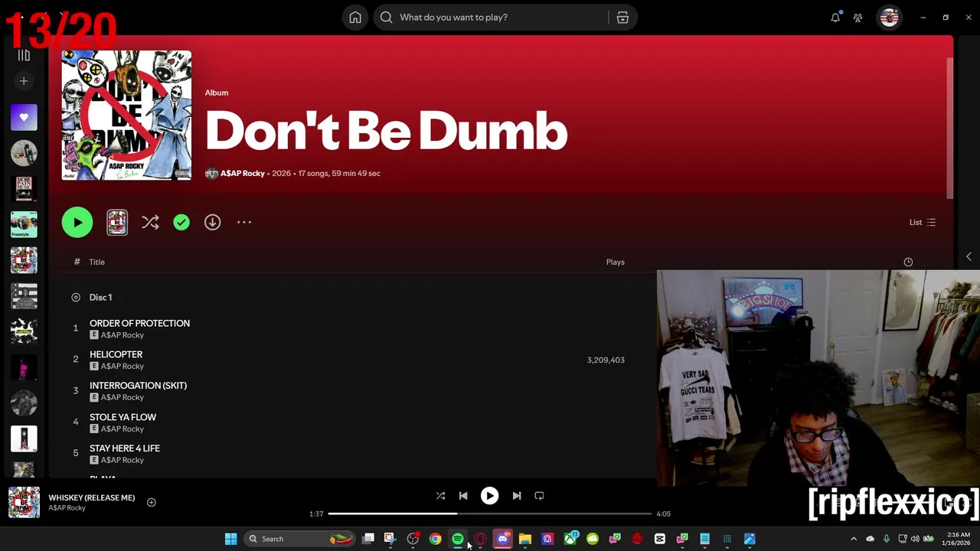Open A$AP Rocky link under HELICOPTER
Image resolution: width=980 pixels, height=551 pixels.
122,367
